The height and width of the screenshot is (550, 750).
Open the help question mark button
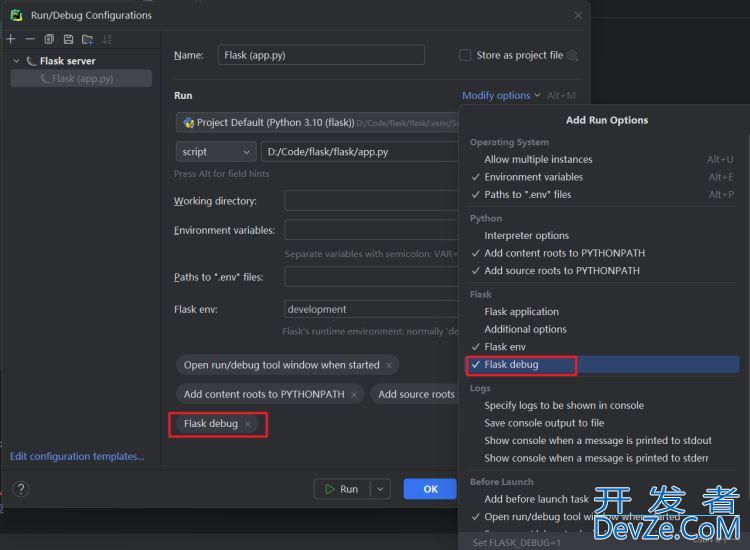click(21, 489)
